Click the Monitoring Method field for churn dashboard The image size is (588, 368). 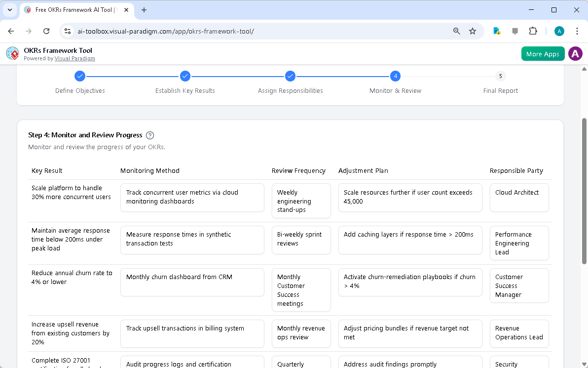click(x=192, y=282)
